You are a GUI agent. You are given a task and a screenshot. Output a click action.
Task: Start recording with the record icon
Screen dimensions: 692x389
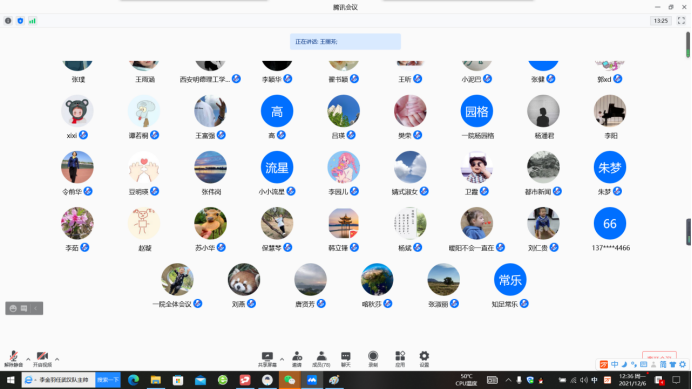click(x=373, y=359)
